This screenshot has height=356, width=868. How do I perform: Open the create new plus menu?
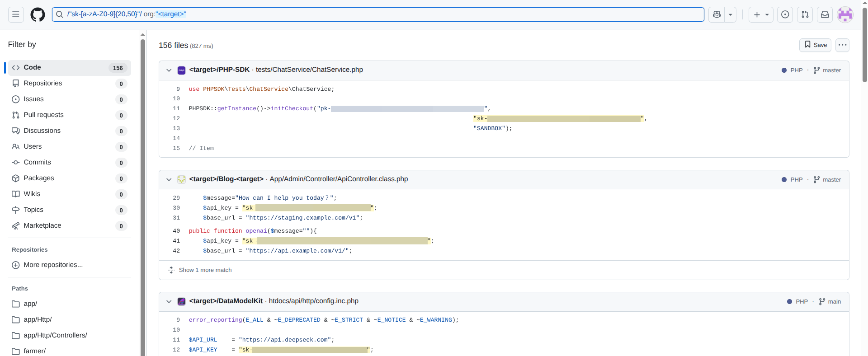click(x=761, y=14)
